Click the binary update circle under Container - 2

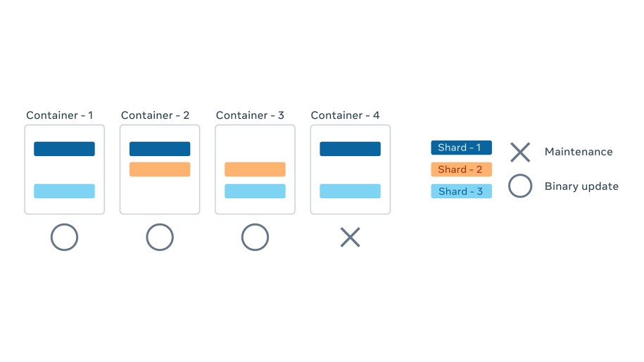[x=160, y=237]
